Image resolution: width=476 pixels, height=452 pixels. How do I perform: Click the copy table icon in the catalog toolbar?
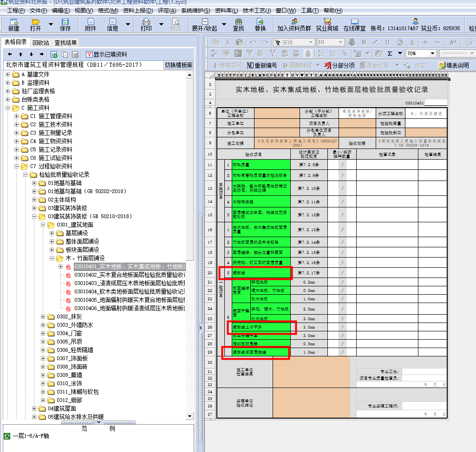pyautogui.click(x=65, y=55)
